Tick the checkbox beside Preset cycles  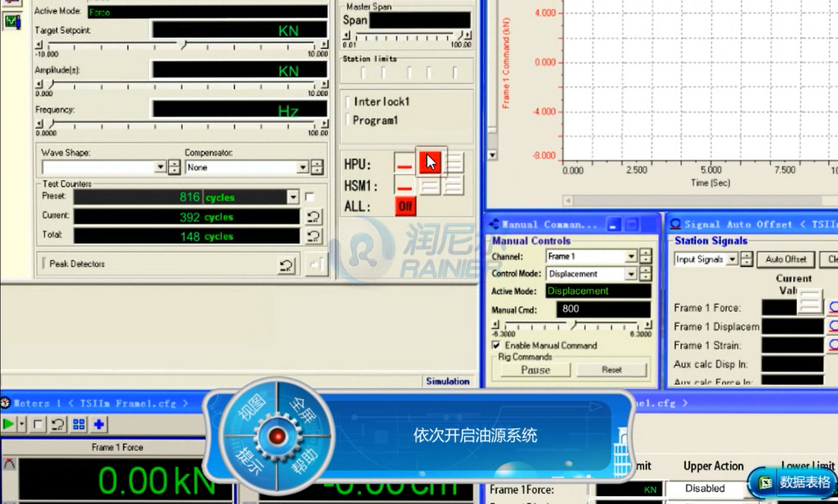coord(310,197)
